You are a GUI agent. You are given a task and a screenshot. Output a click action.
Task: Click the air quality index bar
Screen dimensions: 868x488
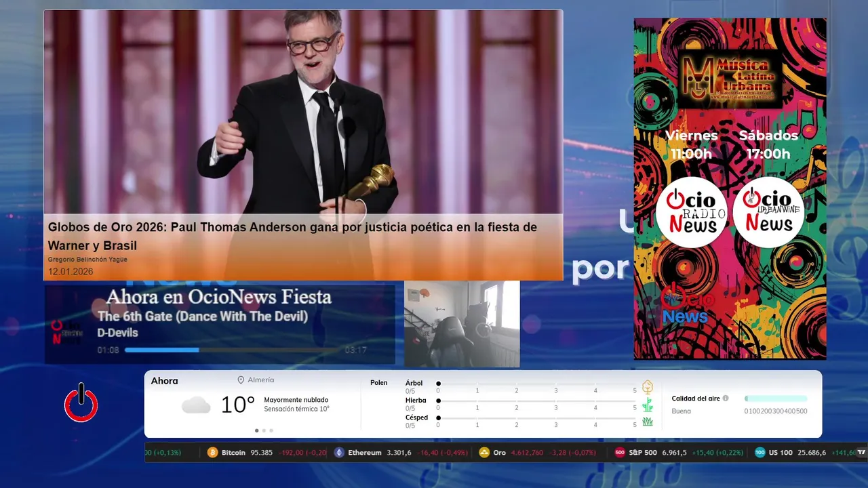[776, 399]
